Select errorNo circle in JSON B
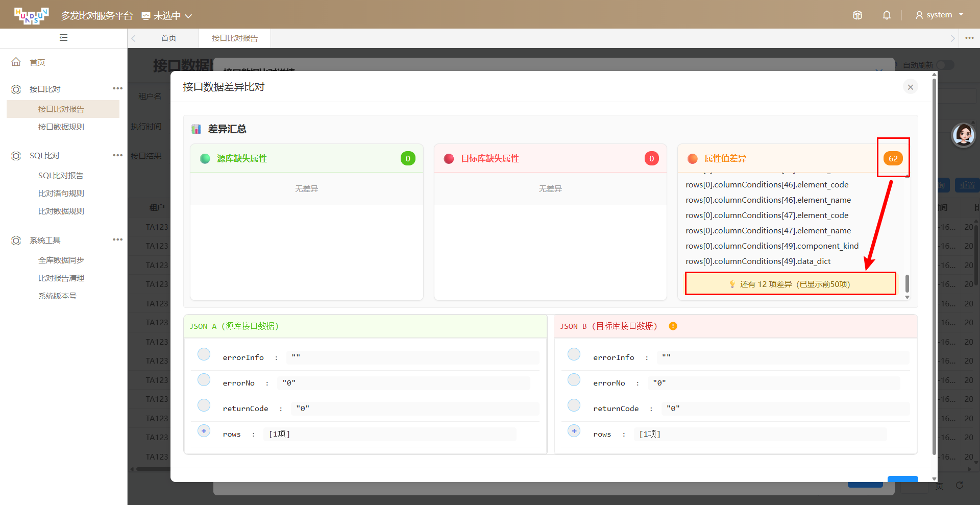980x505 pixels. click(x=574, y=380)
